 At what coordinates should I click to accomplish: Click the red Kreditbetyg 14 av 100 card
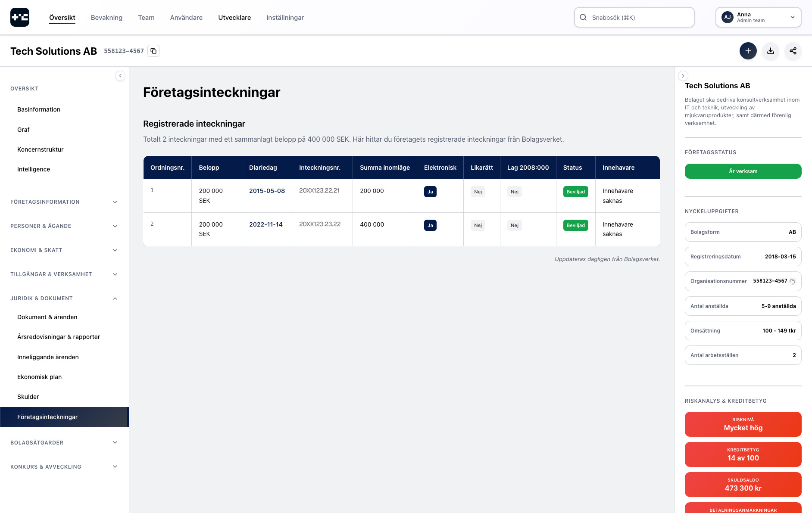click(743, 454)
